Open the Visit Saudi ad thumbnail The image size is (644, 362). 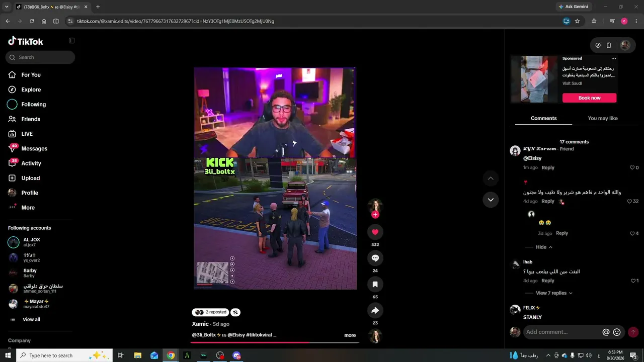point(534,79)
